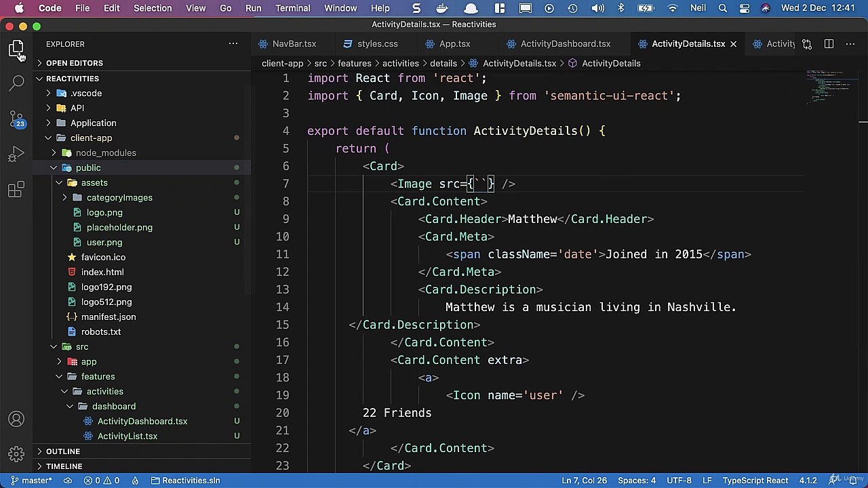Image resolution: width=868 pixels, height=488 pixels.
Task: Open the Run and Debug view
Action: click(16, 155)
